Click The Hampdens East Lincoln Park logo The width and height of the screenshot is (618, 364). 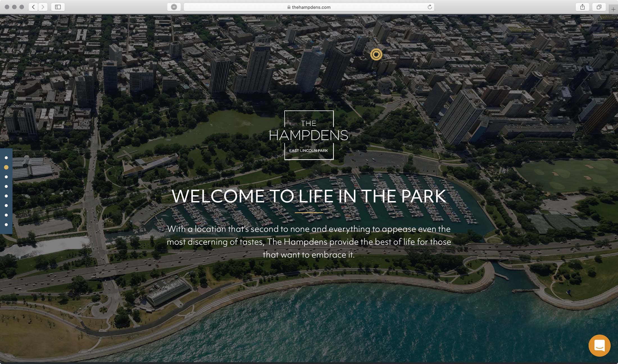pos(309,135)
